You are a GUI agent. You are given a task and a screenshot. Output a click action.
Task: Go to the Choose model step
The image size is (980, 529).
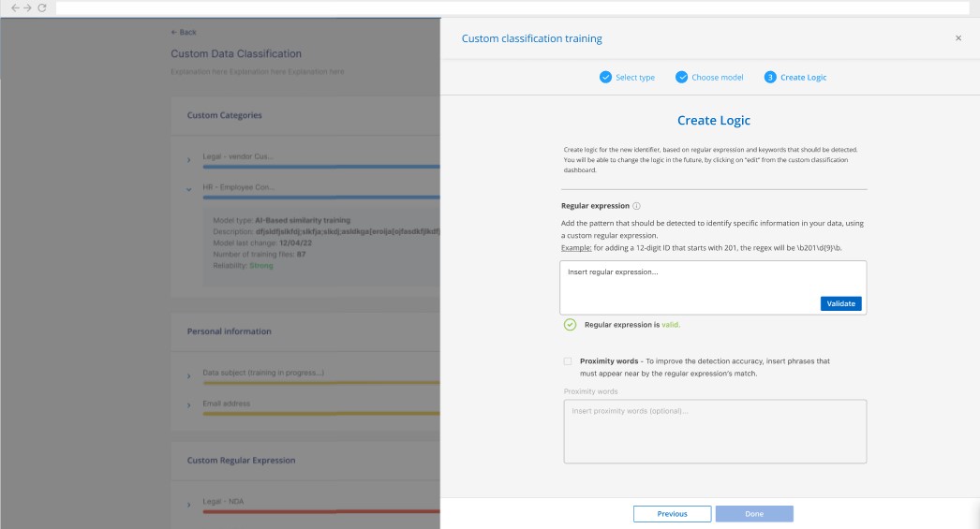coord(717,77)
